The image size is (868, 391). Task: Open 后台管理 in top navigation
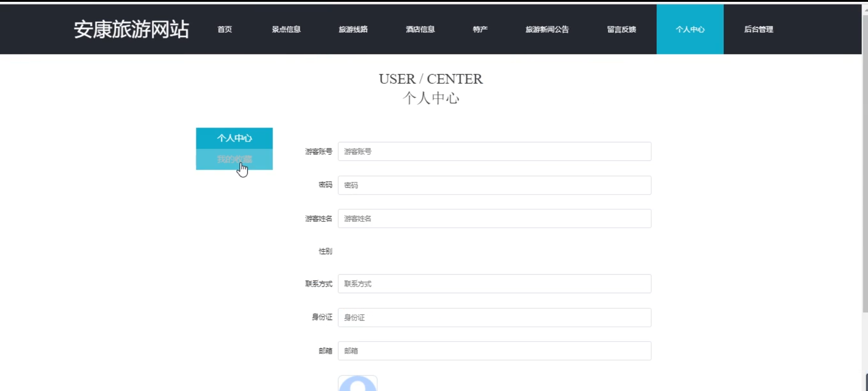[x=758, y=30]
